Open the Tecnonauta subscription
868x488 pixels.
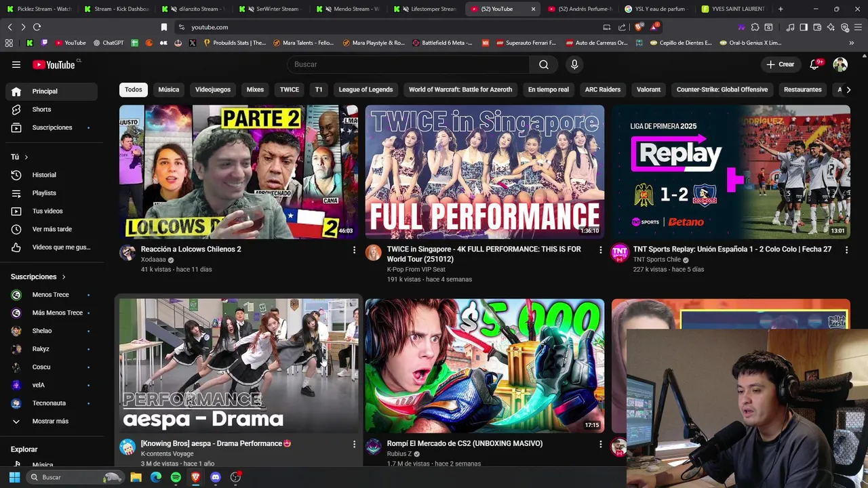click(52, 403)
